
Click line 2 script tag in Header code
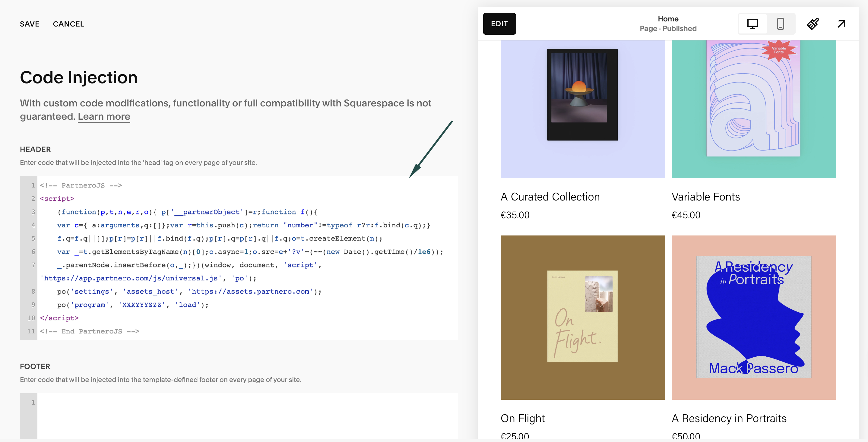[57, 198]
